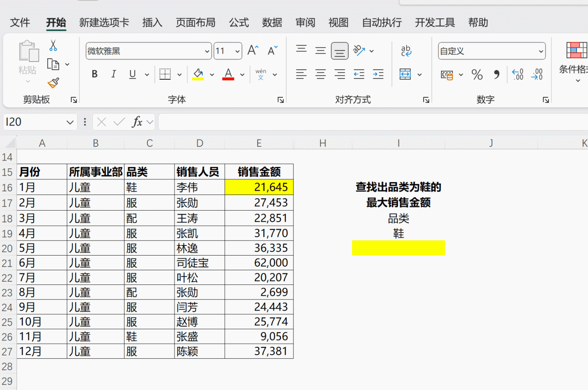
Task: Select row 21 header
Action: (8, 263)
